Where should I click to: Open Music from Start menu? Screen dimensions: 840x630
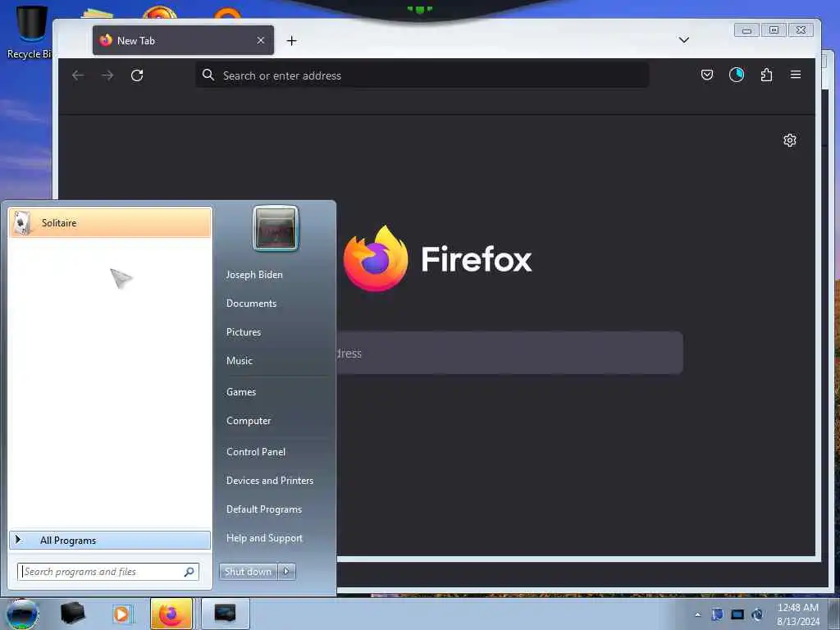240,361
